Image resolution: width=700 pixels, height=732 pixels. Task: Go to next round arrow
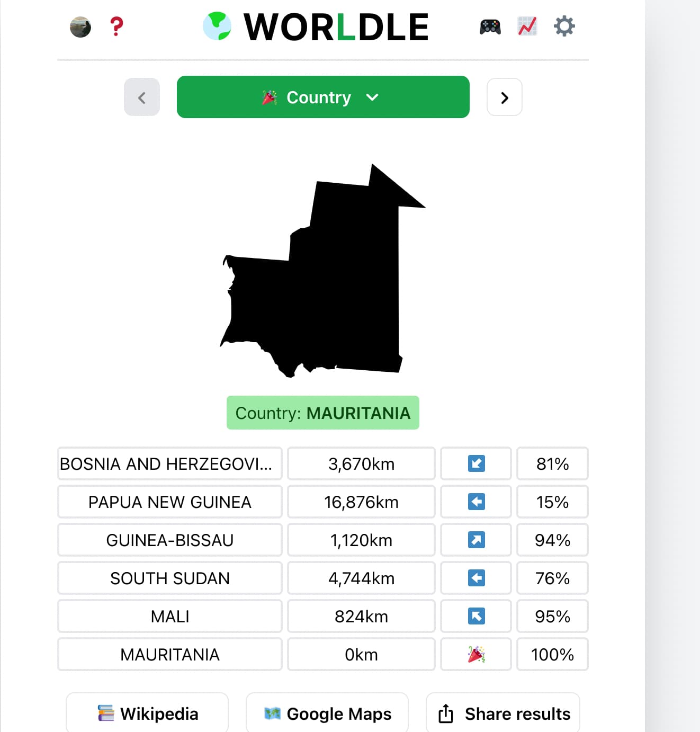(x=505, y=97)
